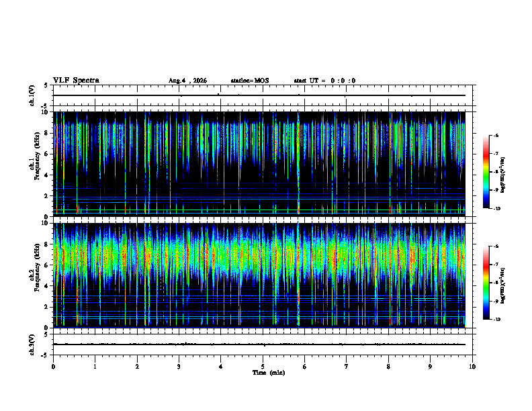Click the strong broadband burst near 5.9 minutes in ch.1

coord(298,164)
